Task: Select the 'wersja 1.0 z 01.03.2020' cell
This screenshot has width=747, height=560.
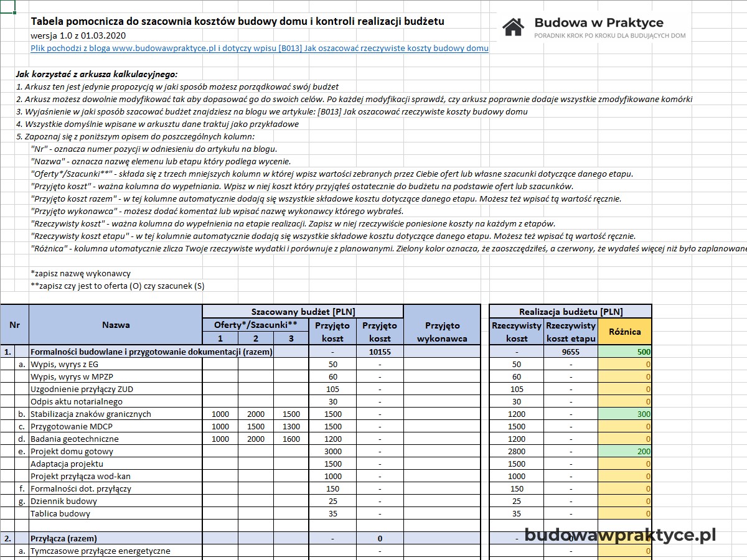Action: click(78, 35)
